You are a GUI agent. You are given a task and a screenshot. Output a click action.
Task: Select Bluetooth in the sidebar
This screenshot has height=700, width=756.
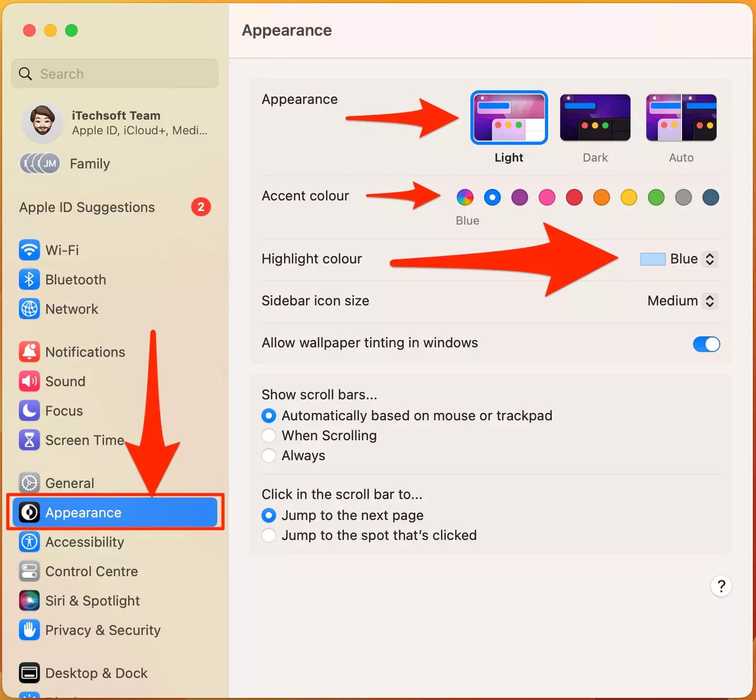75,280
